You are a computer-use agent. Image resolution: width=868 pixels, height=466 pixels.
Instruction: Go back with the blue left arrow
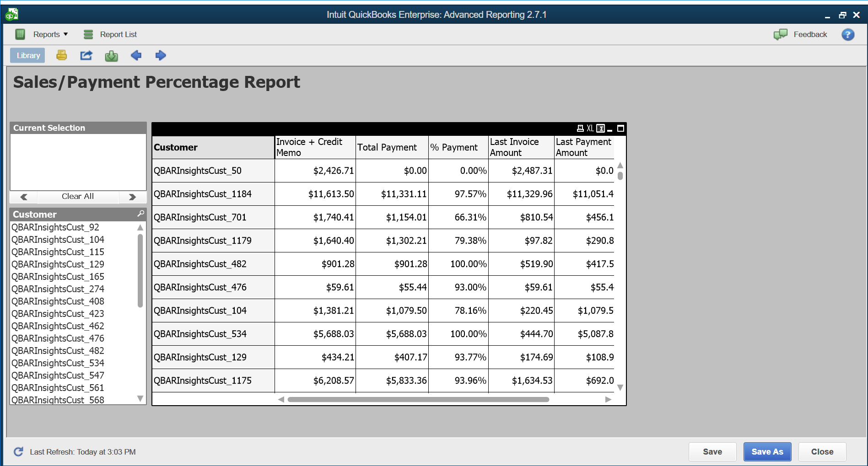[x=136, y=55]
